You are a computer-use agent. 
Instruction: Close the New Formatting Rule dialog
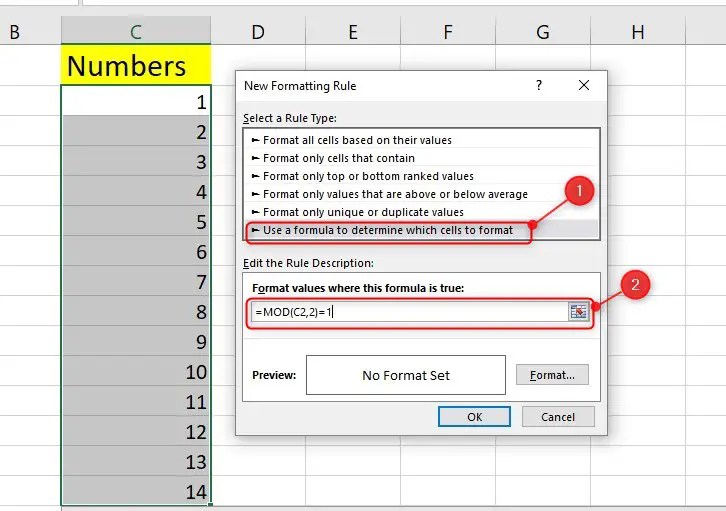coord(584,85)
